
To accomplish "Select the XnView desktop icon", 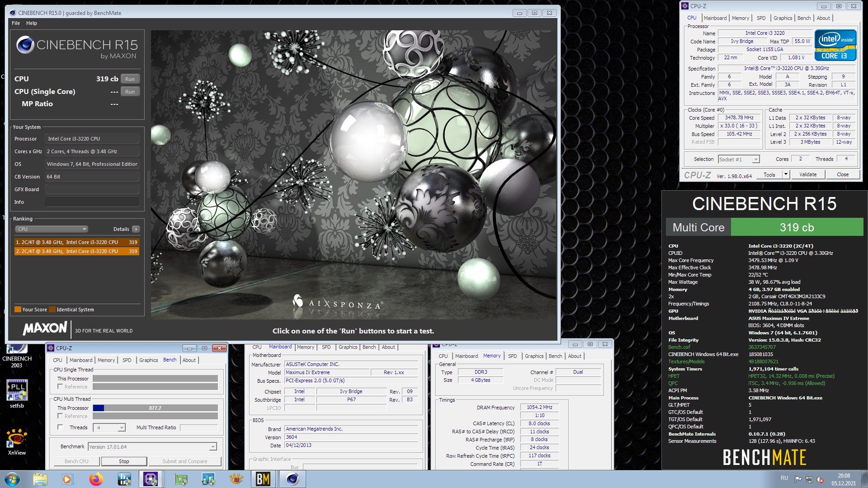I will point(17,442).
